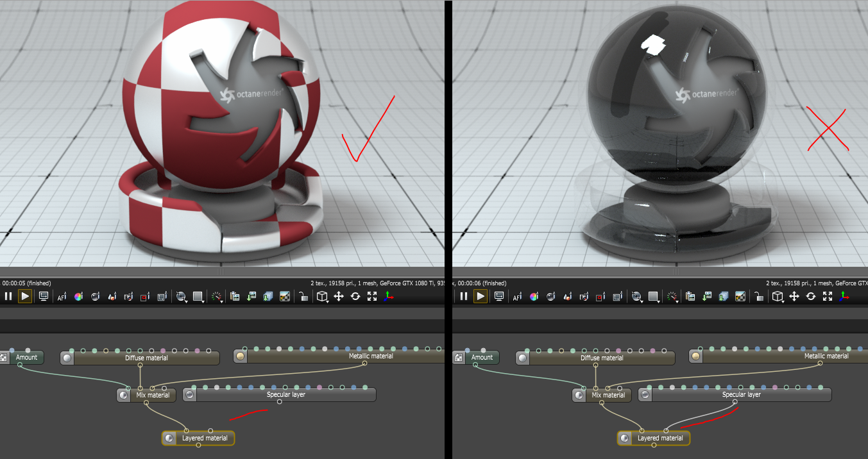Open render priority gauge dropdown in left viewport
This screenshot has height=459, width=868.
tap(217, 296)
